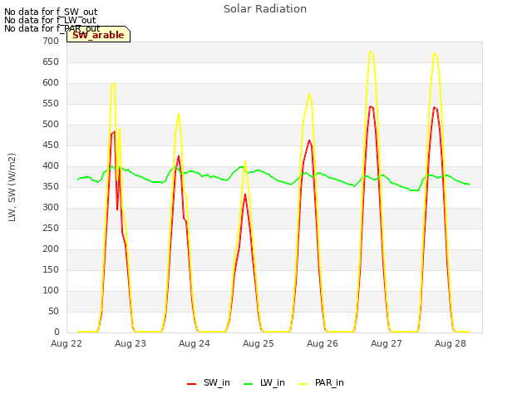The height and width of the screenshot is (399, 532).
Task: Click the yellow PAR_in peak on Aug 22
Action: 115,83
